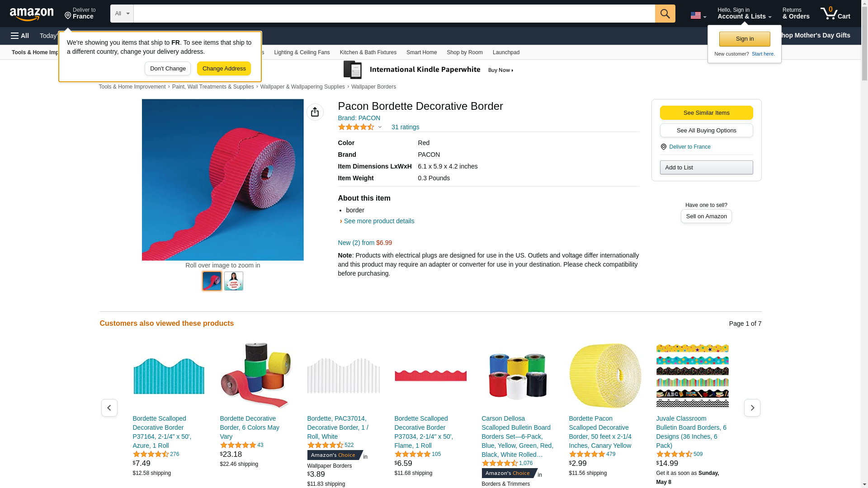Screen dimensions: 868x488
Task: Go to next carousel page arrow
Action: [752, 408]
